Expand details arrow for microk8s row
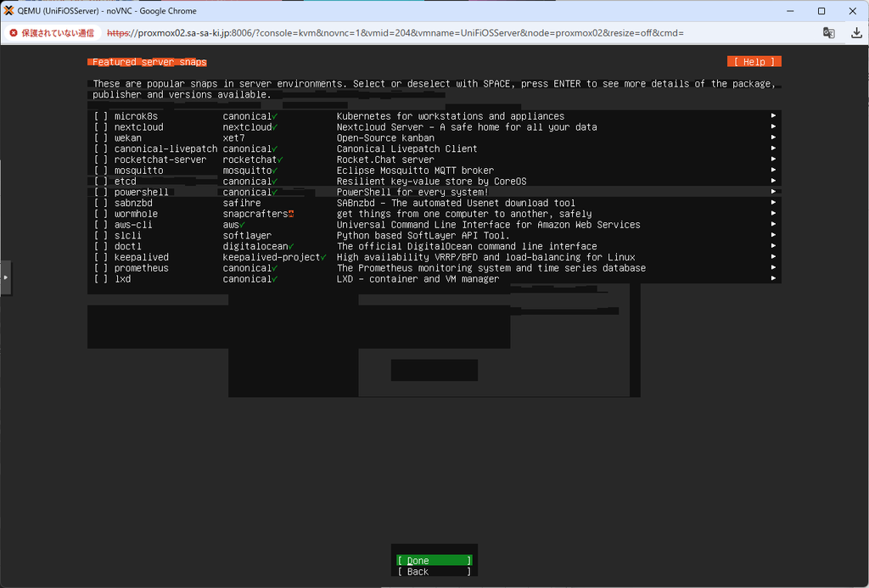 773,116
